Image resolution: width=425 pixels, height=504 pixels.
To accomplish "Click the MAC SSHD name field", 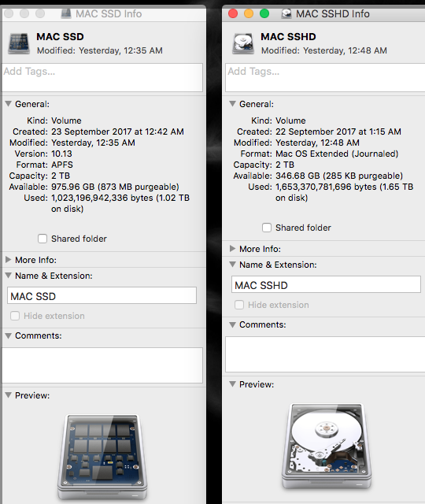I will 326,284.
